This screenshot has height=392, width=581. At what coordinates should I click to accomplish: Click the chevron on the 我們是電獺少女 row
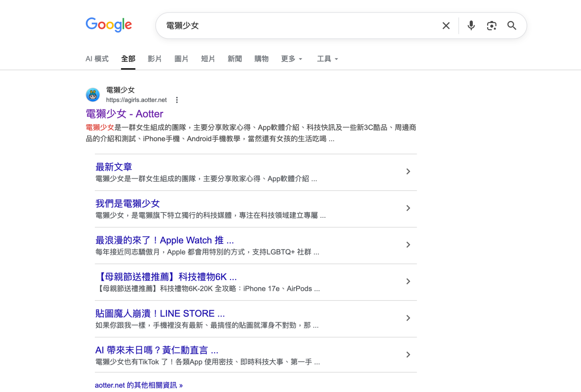pos(408,208)
